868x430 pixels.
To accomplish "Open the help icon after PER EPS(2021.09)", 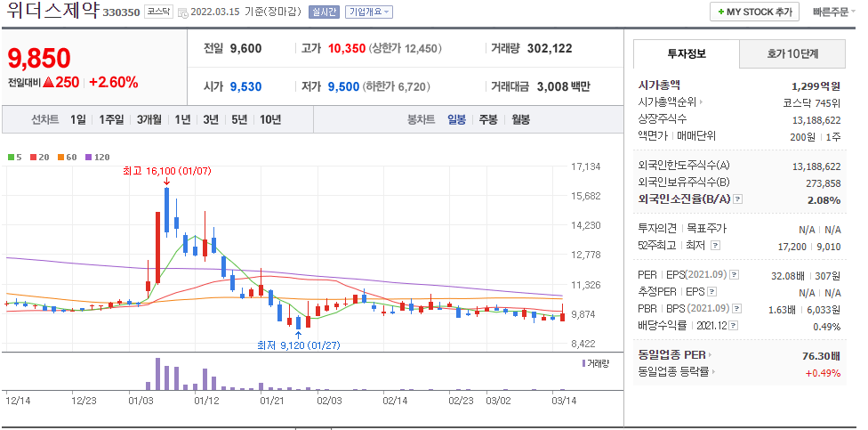I will pyautogui.click(x=734, y=275).
